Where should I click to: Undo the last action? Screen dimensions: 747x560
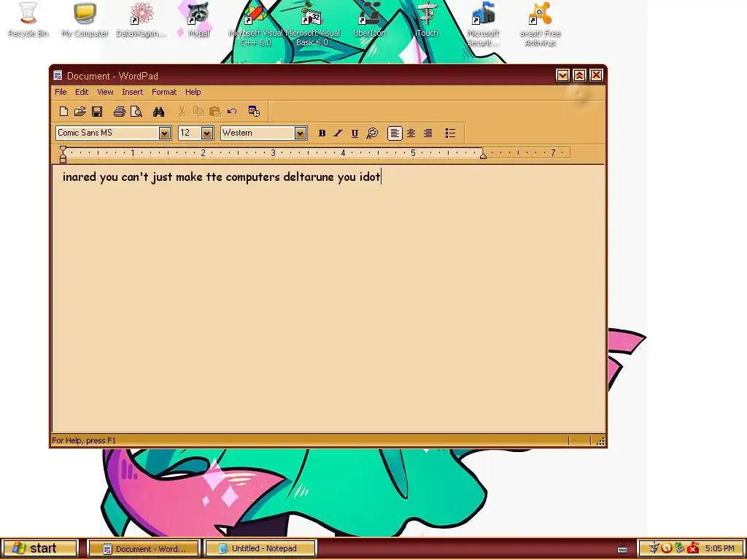coord(232,112)
